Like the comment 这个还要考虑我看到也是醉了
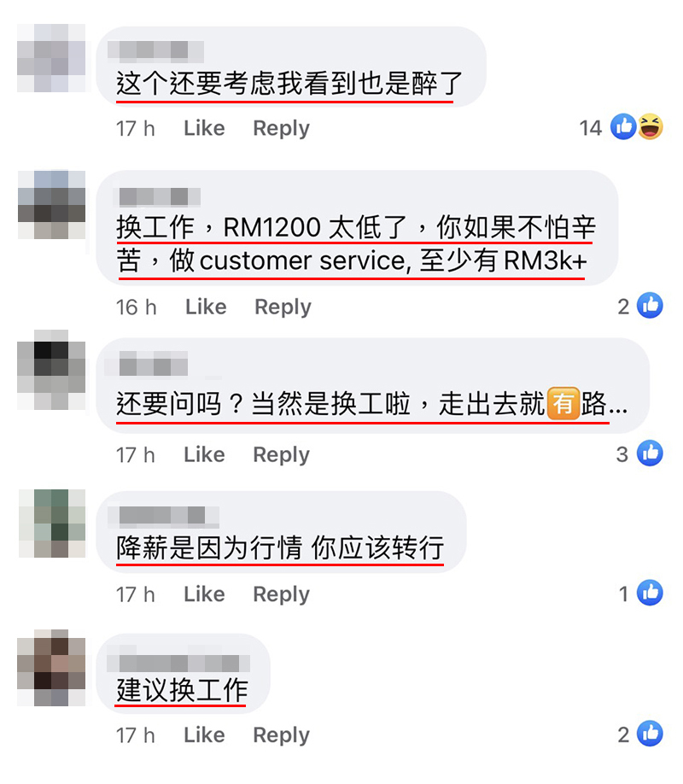The image size is (683, 784). tap(204, 128)
